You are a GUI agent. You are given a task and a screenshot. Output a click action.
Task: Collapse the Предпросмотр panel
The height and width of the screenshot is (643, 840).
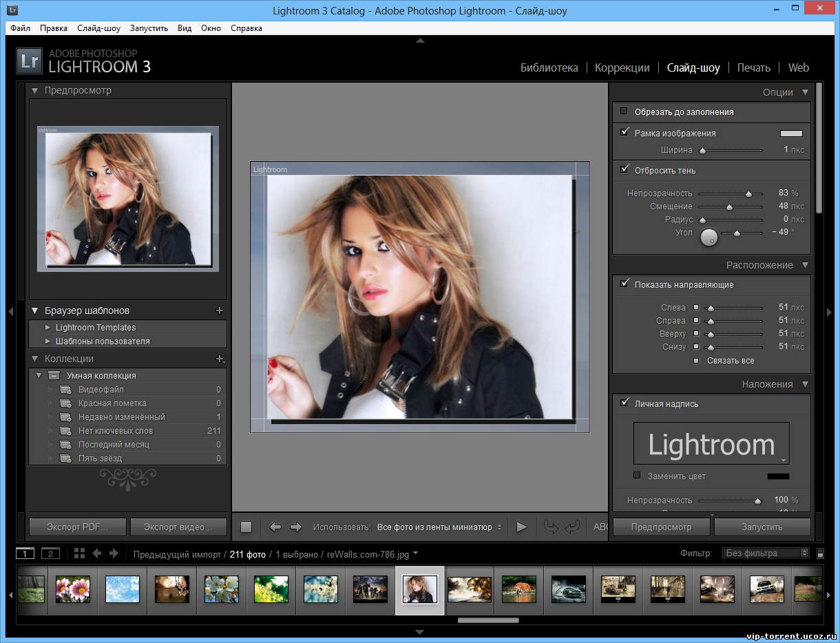click(34, 90)
